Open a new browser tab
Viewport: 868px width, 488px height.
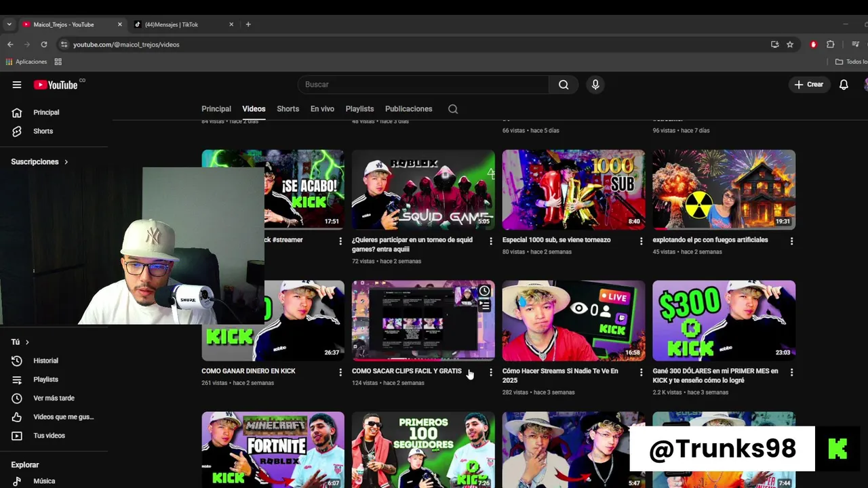coord(248,24)
